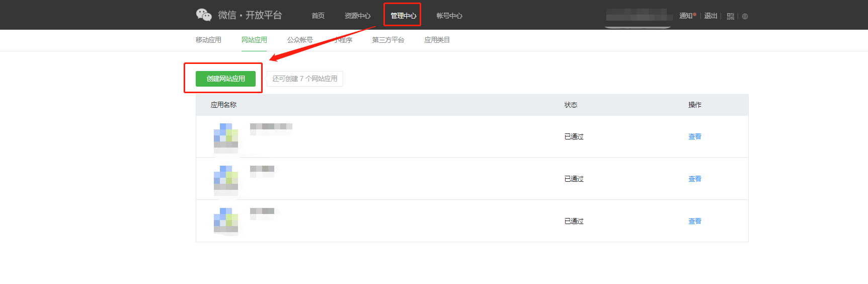
Task: Click 已通过 status in first row
Action: [574, 136]
